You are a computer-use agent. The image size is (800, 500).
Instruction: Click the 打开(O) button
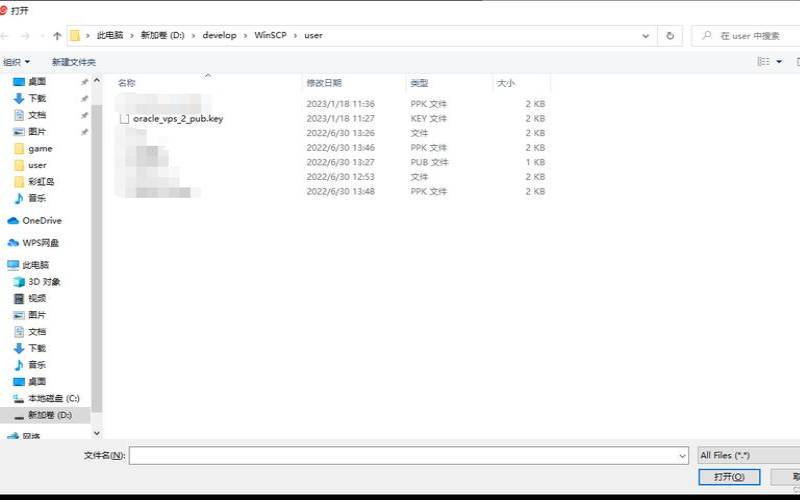coord(729,477)
